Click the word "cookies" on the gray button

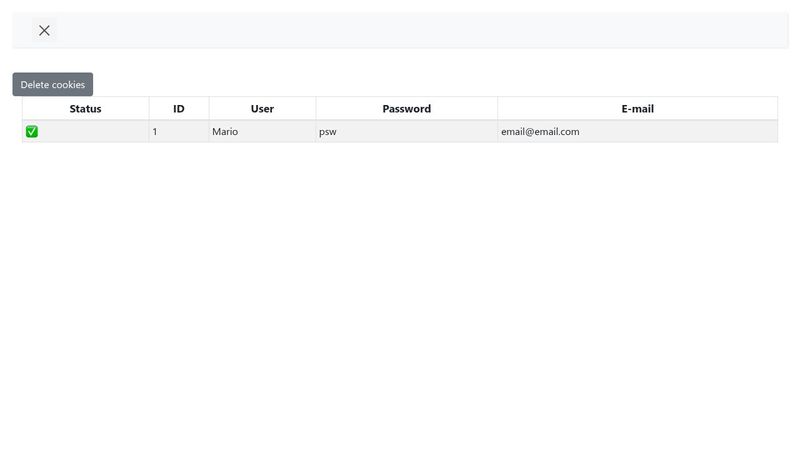(x=68, y=85)
